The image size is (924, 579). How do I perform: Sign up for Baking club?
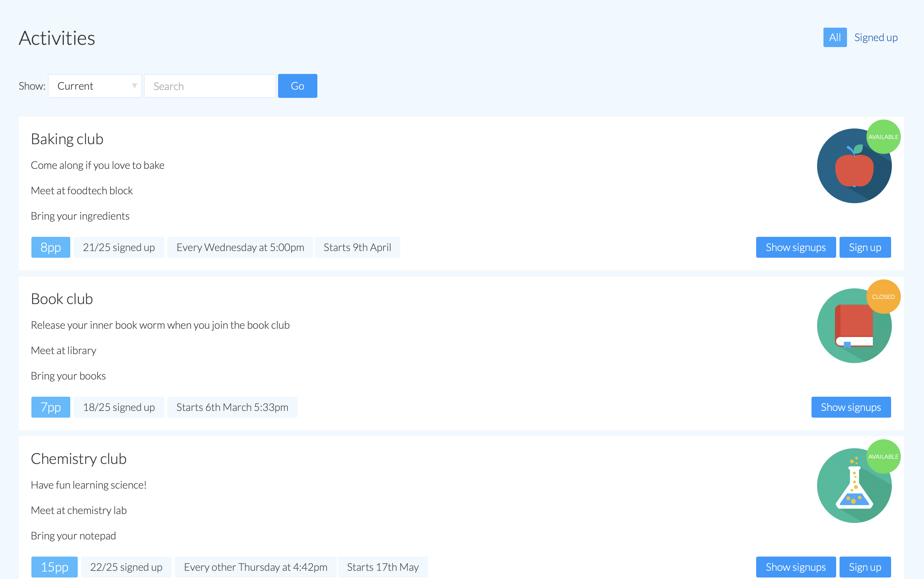[x=865, y=247]
